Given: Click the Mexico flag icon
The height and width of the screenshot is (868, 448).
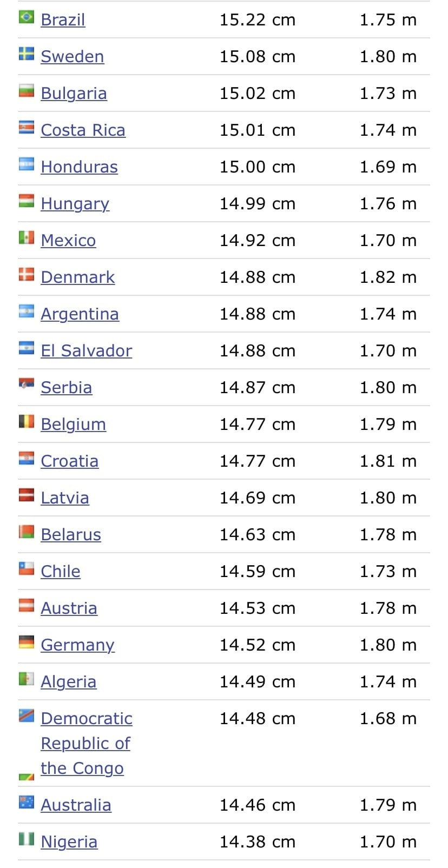Looking at the screenshot, I should pos(27,237).
